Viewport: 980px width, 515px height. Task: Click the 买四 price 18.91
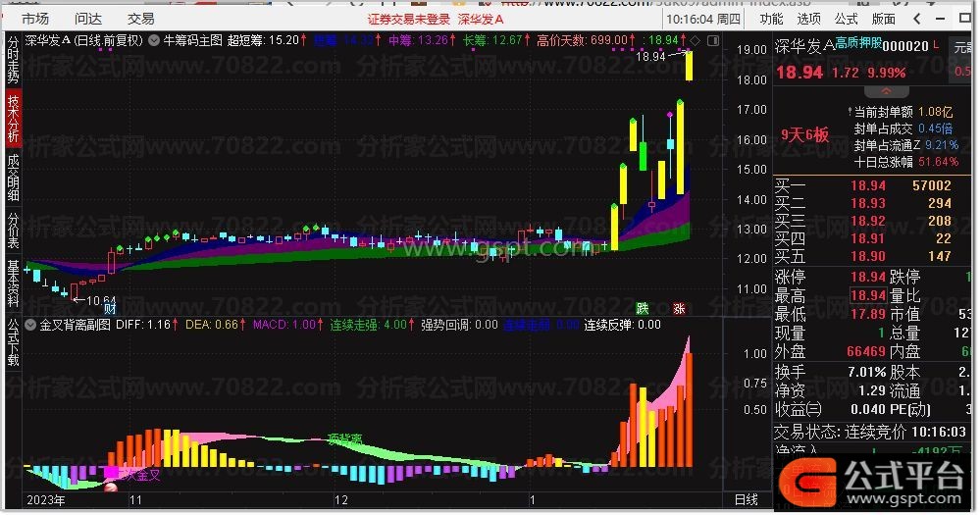(868, 238)
